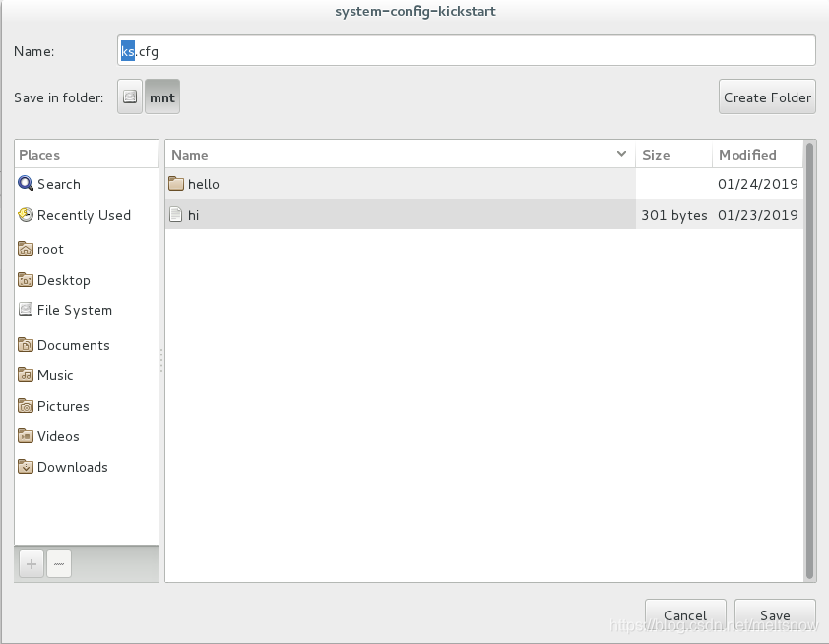Click the Pictures folder icon

(x=26, y=406)
